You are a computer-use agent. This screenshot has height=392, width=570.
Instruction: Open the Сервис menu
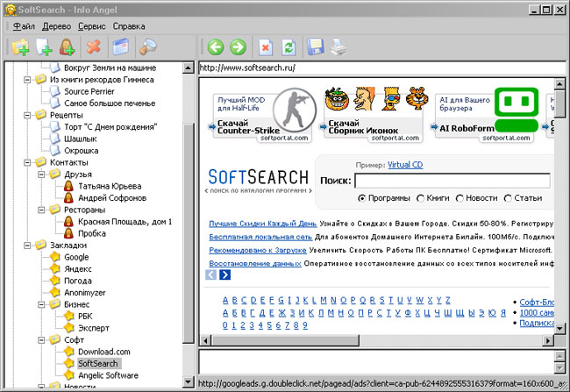coord(91,26)
